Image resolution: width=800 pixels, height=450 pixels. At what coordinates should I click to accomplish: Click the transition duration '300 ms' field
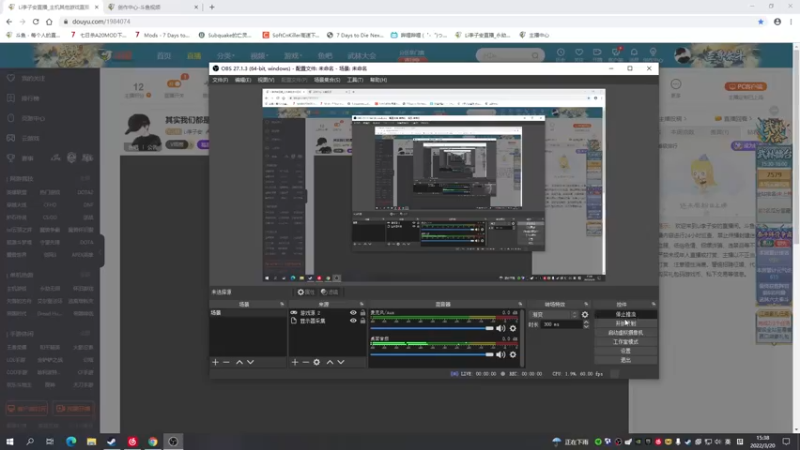(x=560, y=324)
